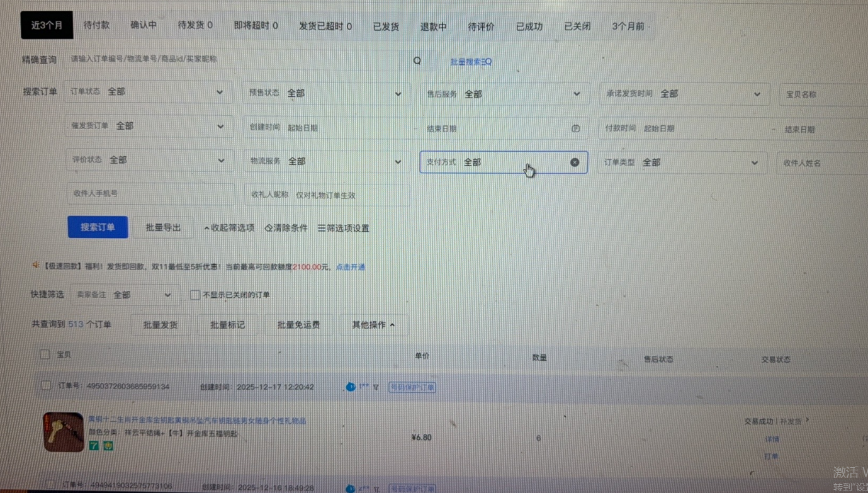The image size is (868, 493).
Task: Click the 号码保护订单 tag on order 4950372603685959134
Action: point(412,387)
